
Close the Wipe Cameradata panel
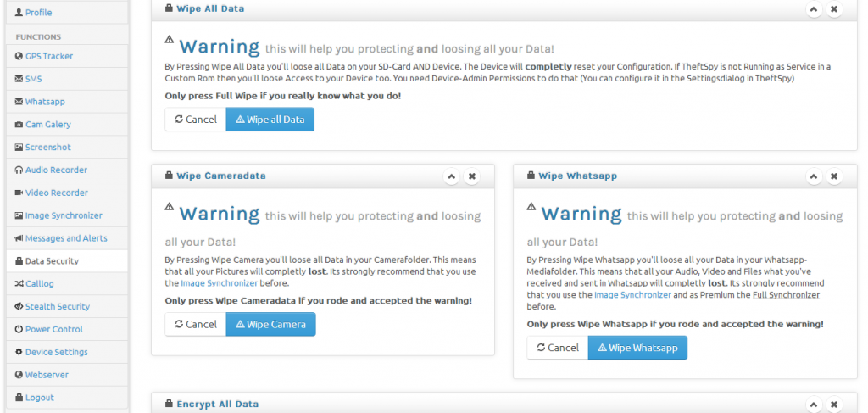[471, 176]
